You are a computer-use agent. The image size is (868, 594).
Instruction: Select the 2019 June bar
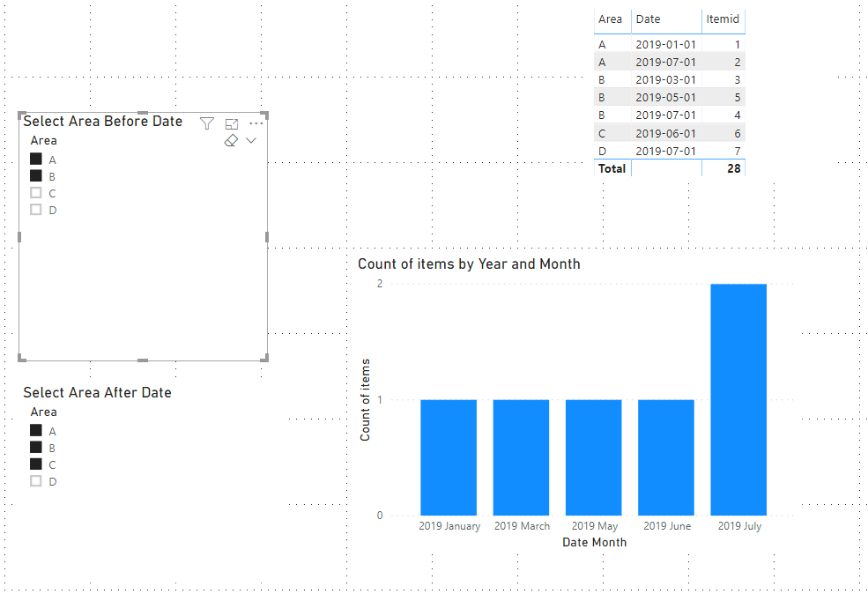(666, 457)
